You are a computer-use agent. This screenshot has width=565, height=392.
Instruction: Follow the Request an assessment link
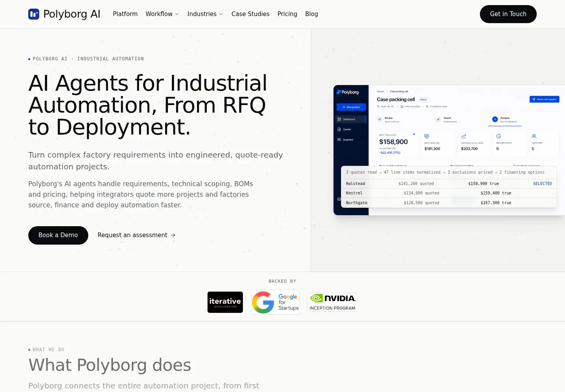137,235
